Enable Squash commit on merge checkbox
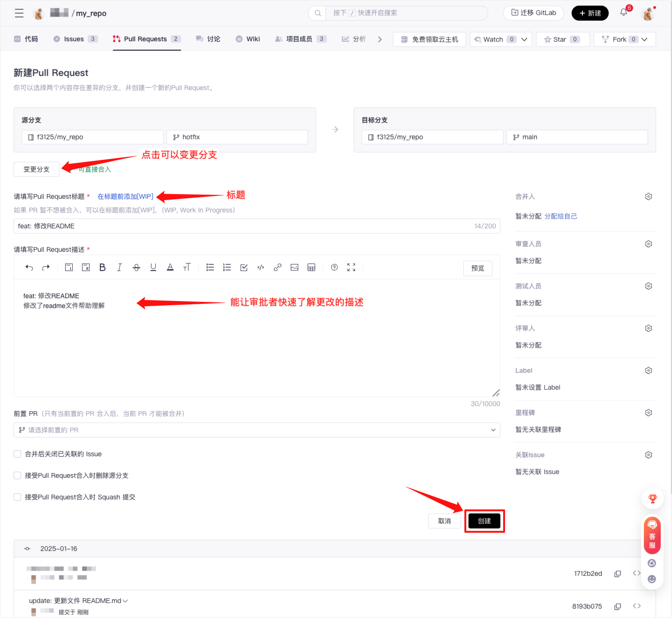The height and width of the screenshot is (618, 672). 17,497
